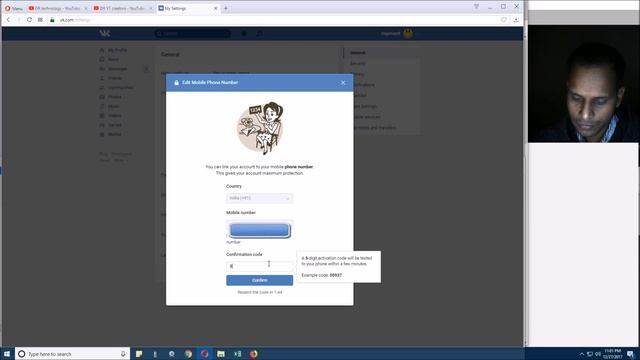The width and height of the screenshot is (640, 360).
Task: Open the speed dial grid icon
Action: 40,20
